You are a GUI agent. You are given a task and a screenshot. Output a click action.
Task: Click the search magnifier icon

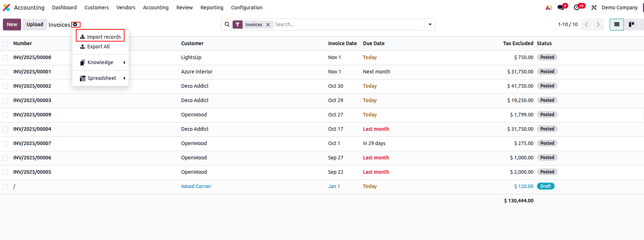[227, 24]
